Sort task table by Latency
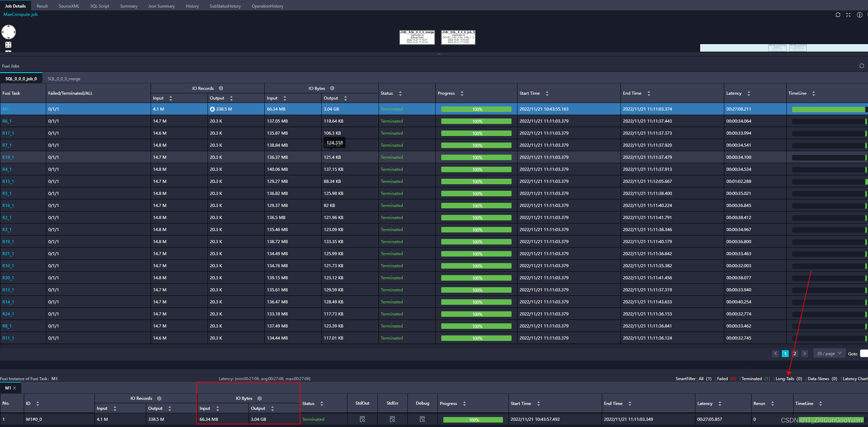 [x=749, y=93]
